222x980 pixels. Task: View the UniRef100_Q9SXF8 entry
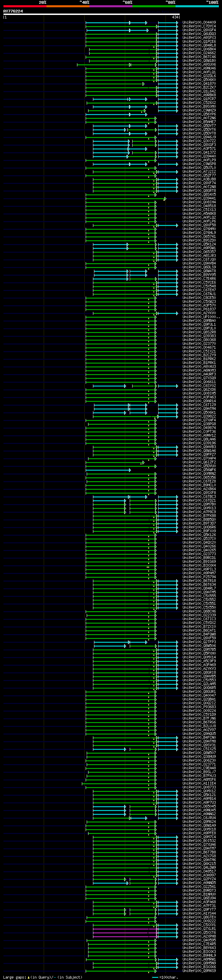coord(199,493)
